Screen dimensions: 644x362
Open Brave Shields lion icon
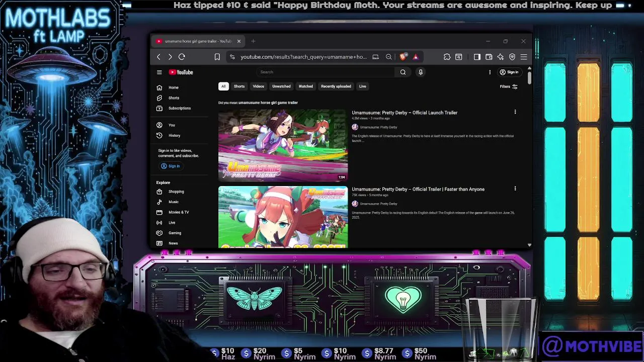coord(403,57)
